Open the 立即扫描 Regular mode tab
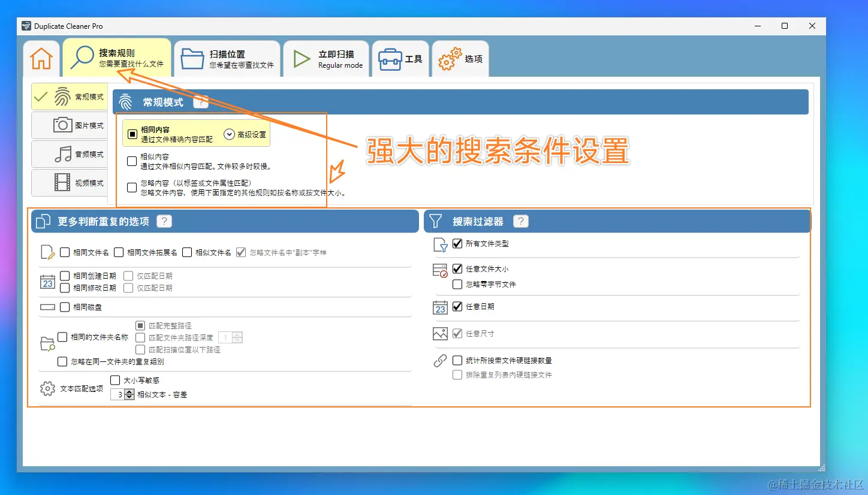Screen dimensions: 868x495 point(327,59)
